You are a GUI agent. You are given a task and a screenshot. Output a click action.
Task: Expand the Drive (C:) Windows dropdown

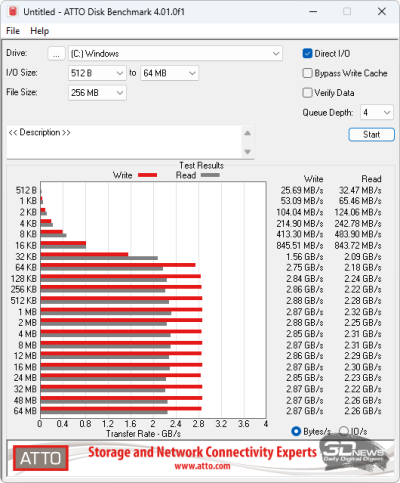(175, 54)
